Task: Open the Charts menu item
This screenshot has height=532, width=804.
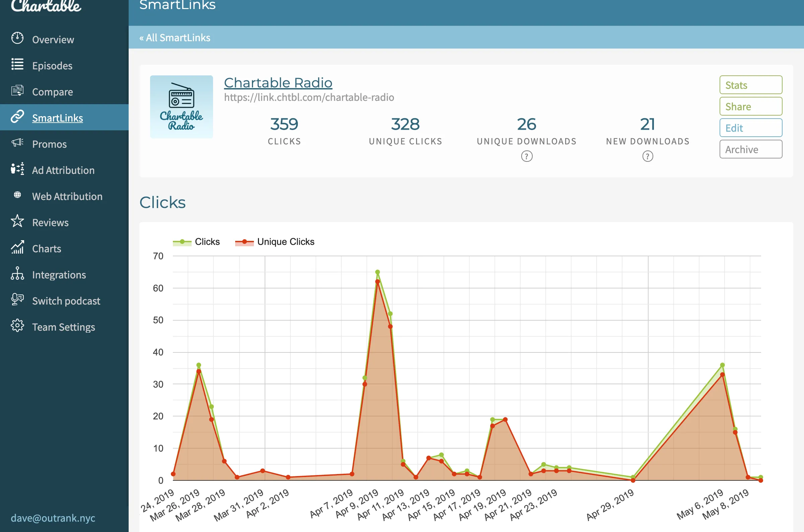Action: pos(47,249)
